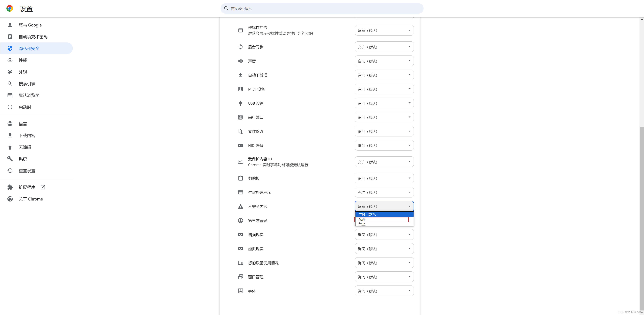Click the palette icon for 外观
644x315 pixels.
(10, 72)
